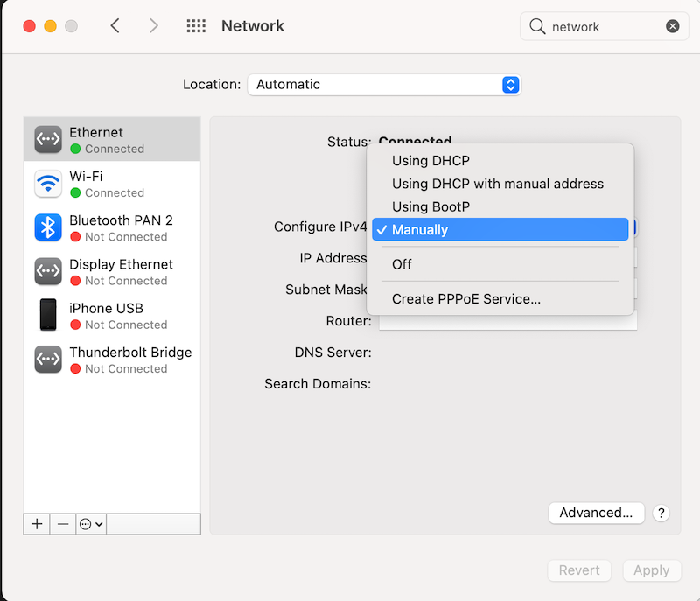Clear the network search text
This screenshot has height=601, width=700.
click(673, 26)
